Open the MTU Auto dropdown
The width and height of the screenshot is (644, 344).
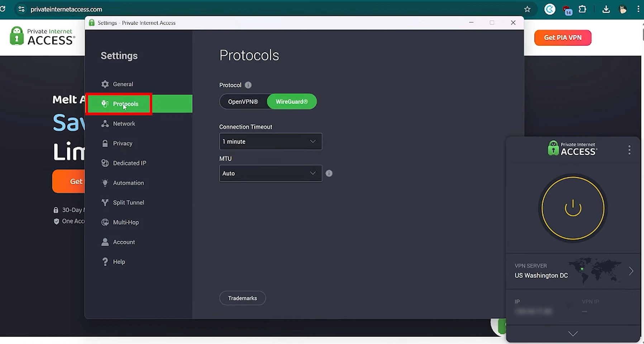[x=271, y=173]
